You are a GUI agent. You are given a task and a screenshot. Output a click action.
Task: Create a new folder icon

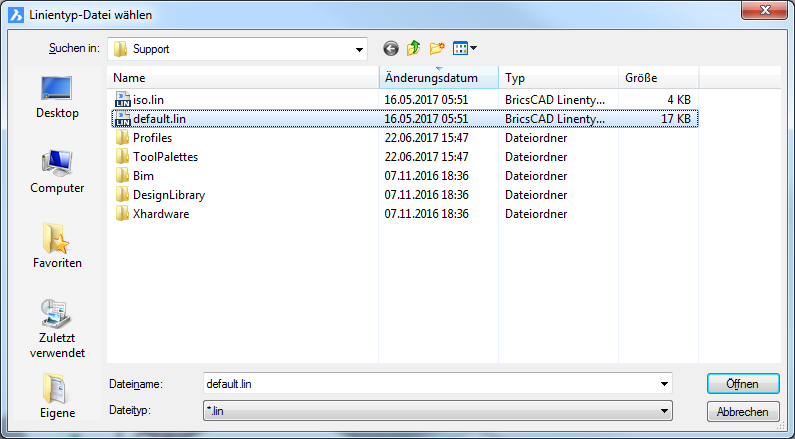point(437,48)
